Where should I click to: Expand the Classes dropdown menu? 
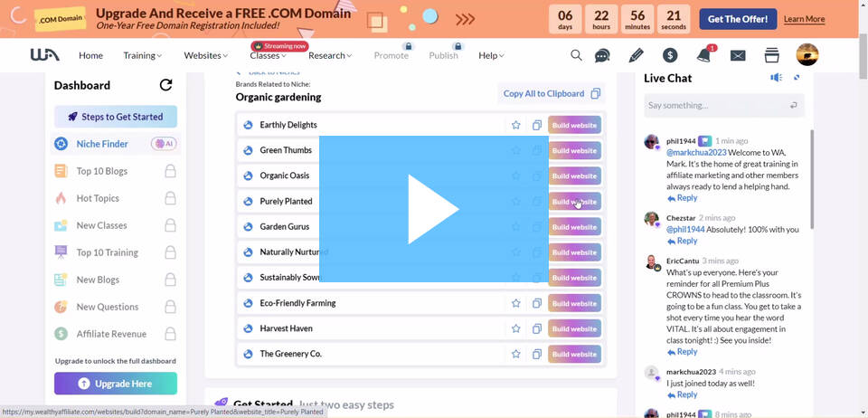click(x=268, y=55)
